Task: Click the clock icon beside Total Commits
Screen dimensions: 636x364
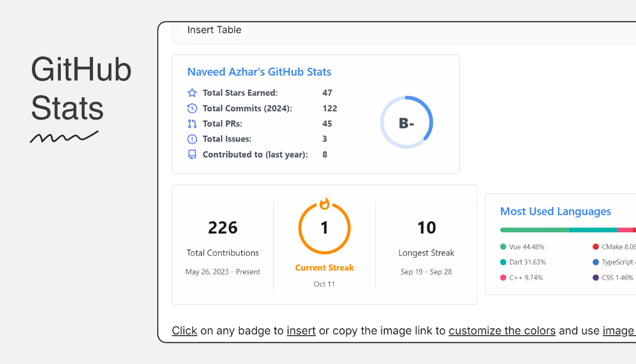Action: pyautogui.click(x=192, y=108)
